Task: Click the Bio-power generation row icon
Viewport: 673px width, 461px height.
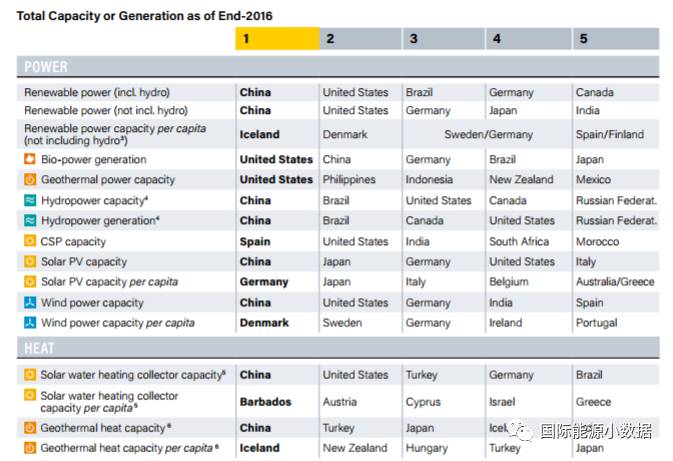Action: (30, 159)
